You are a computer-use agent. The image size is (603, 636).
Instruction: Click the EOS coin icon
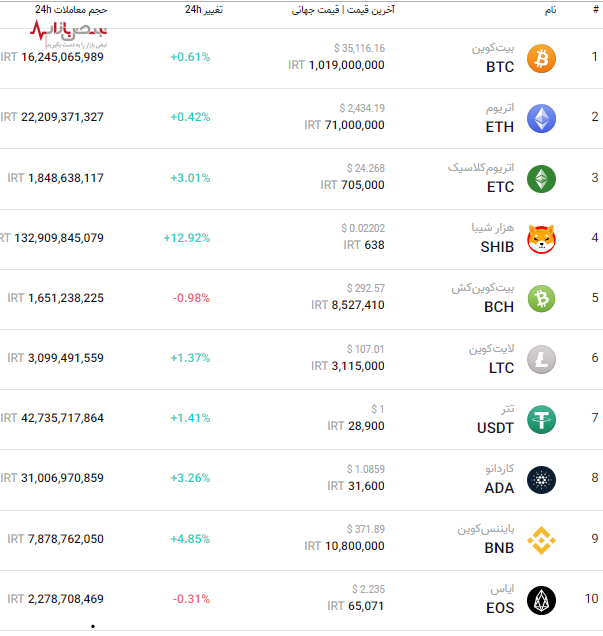(541, 599)
